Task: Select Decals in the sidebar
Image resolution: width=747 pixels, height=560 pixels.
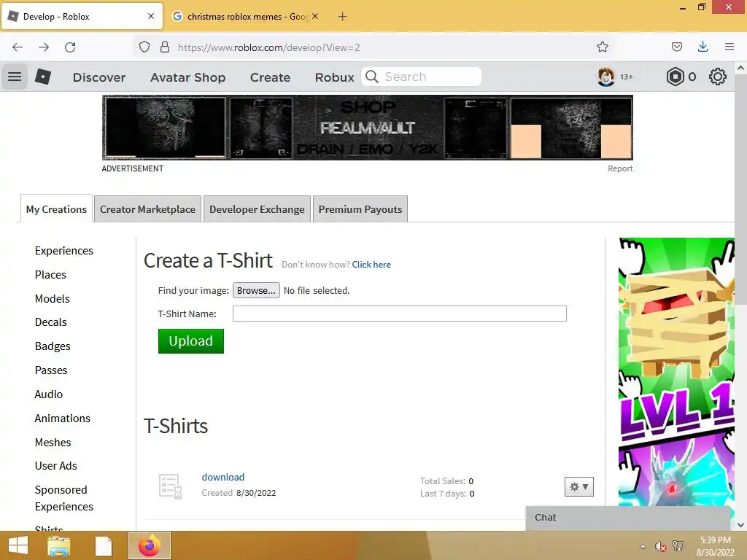Action: click(x=50, y=322)
